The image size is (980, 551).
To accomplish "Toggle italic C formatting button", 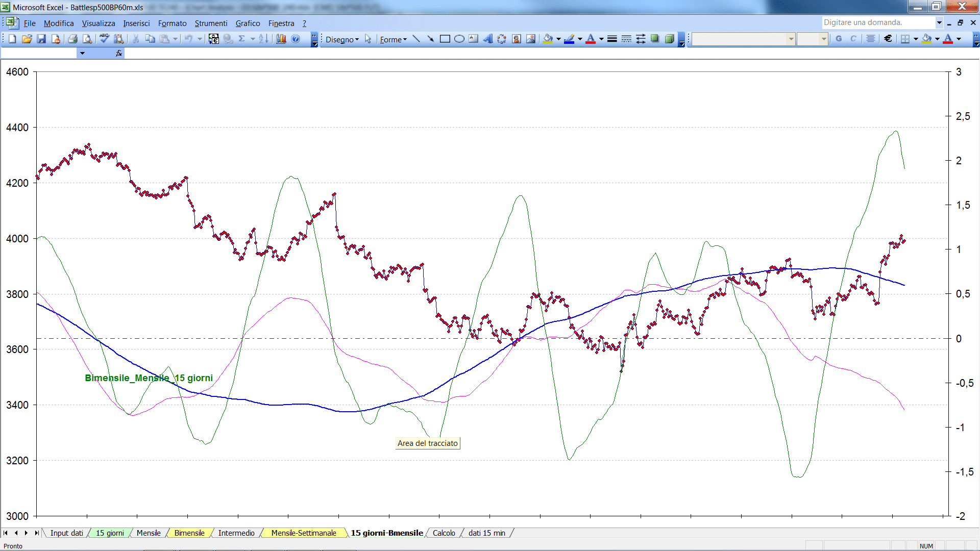I will [x=853, y=39].
